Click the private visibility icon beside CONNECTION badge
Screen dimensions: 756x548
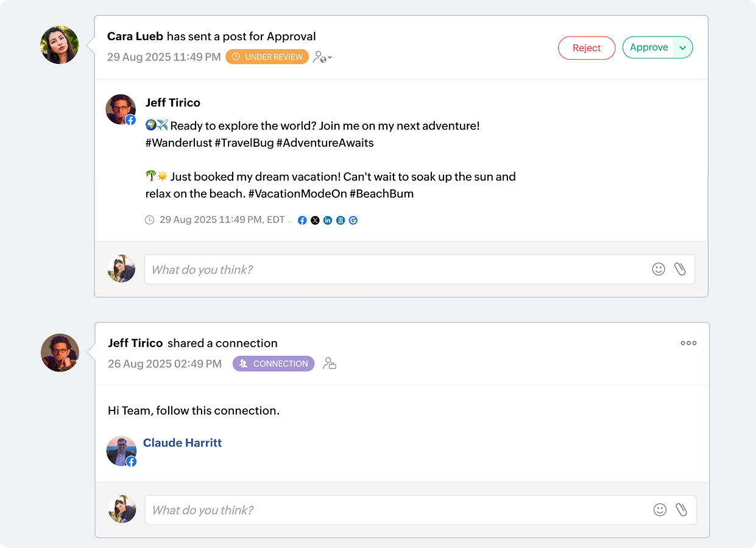pyautogui.click(x=330, y=364)
